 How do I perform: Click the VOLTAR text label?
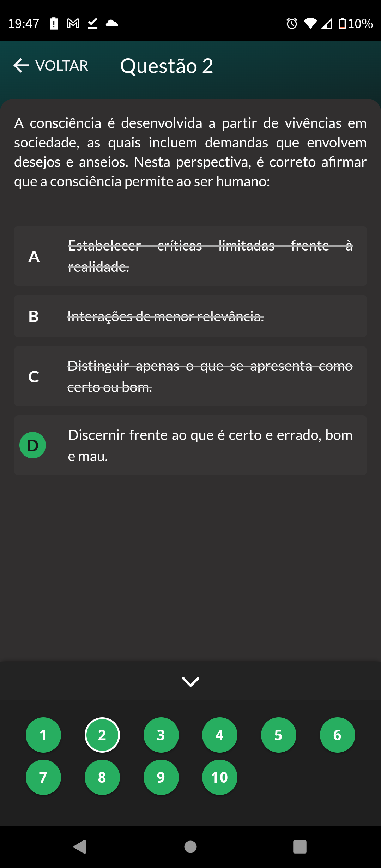pyautogui.click(x=62, y=66)
